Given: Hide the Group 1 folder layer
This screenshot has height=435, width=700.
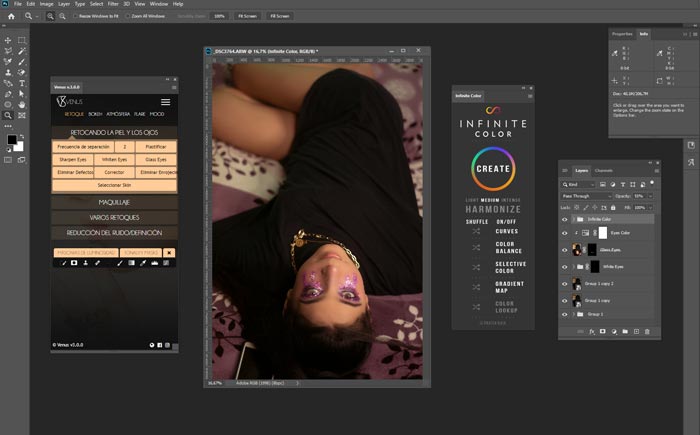Looking at the screenshot, I should 564,314.
